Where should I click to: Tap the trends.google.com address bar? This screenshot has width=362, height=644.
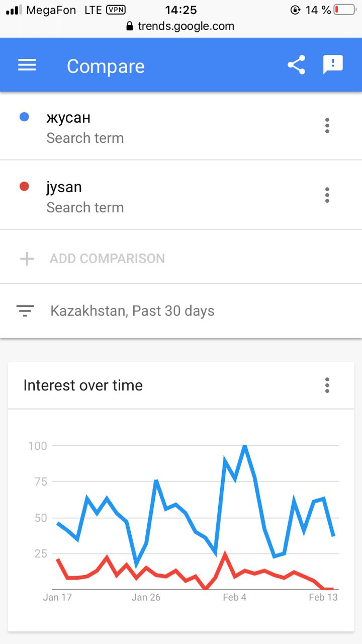pyautogui.click(x=181, y=26)
